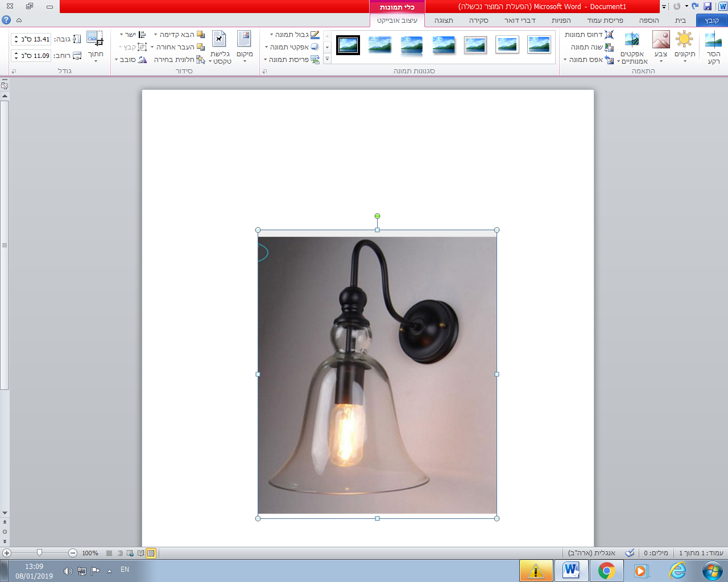Open Picture Layout (פריסת תמונה) dropdown
728x582 pixels.
[292, 60]
